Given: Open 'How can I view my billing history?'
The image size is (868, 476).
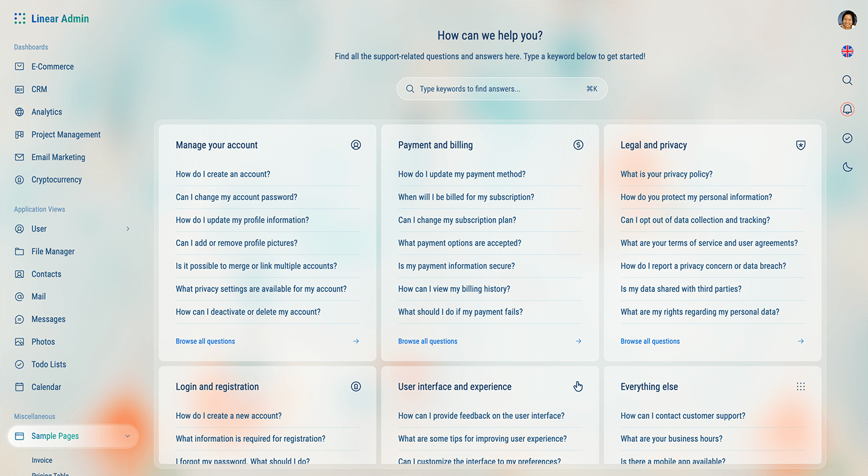Looking at the screenshot, I should 454,289.
